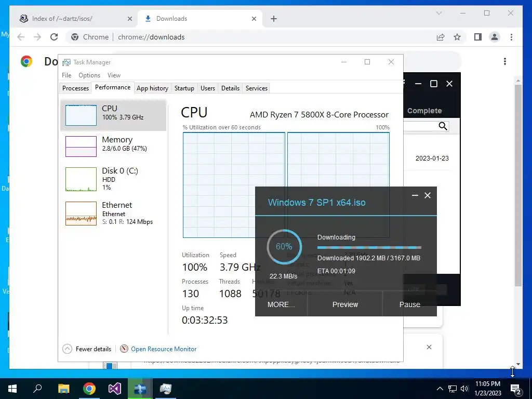Select Ethernet in performance sidebar
Image resolution: width=532 pixels, height=399 pixels.
click(113, 214)
